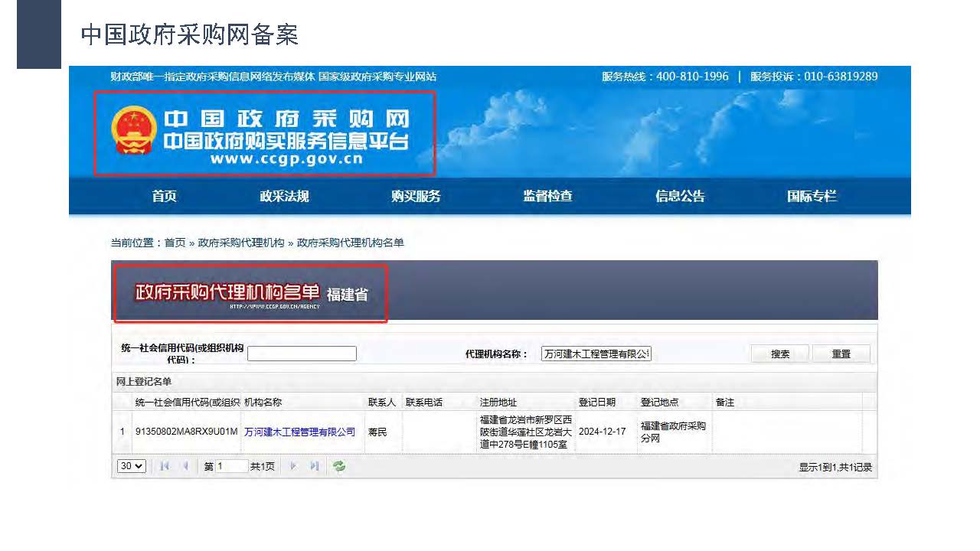Image resolution: width=980 pixels, height=551 pixels.
Task: Open page size dropdown showing 30
Action: pyautogui.click(x=131, y=466)
